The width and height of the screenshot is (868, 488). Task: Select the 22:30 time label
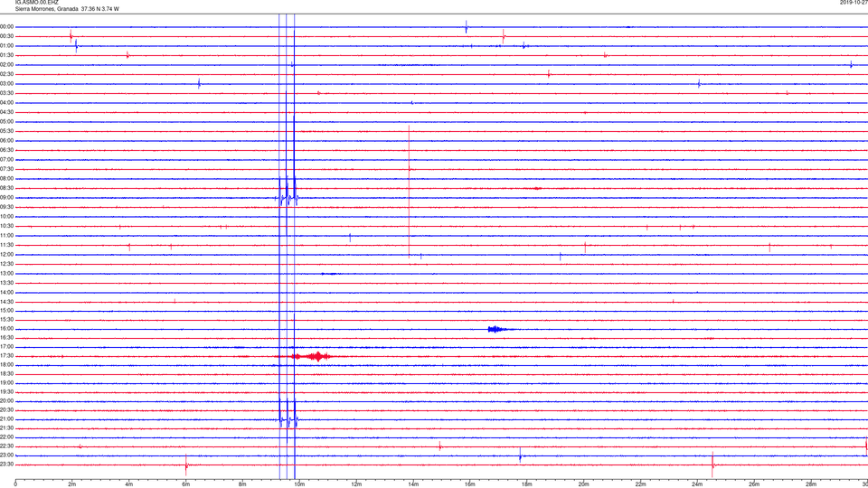click(x=6, y=446)
